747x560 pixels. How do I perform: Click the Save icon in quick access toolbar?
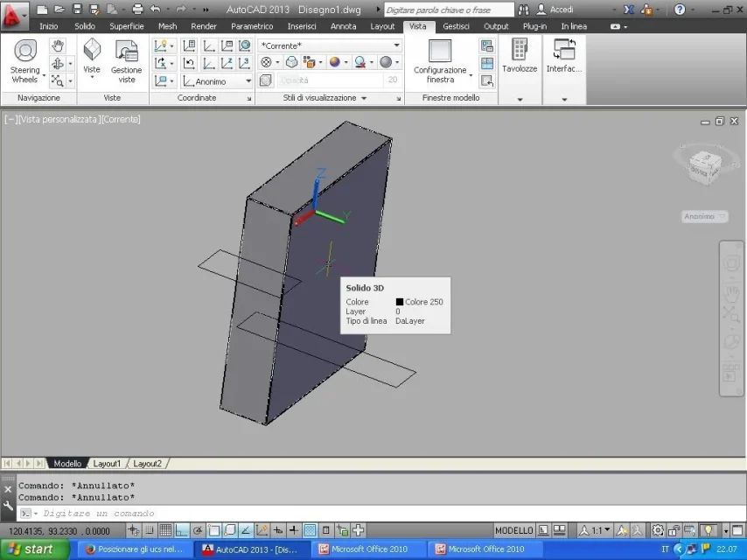[x=77, y=9]
